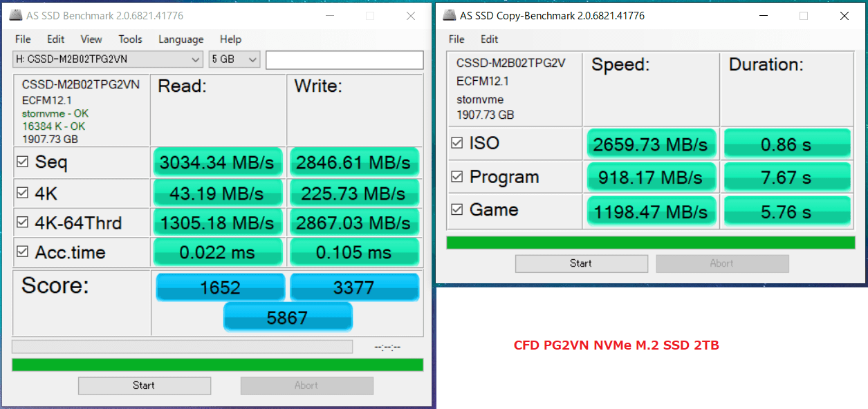Click the 4K-64Thrd write result 2867.03 MB/s
This screenshot has width=868, height=409.
[x=354, y=223]
